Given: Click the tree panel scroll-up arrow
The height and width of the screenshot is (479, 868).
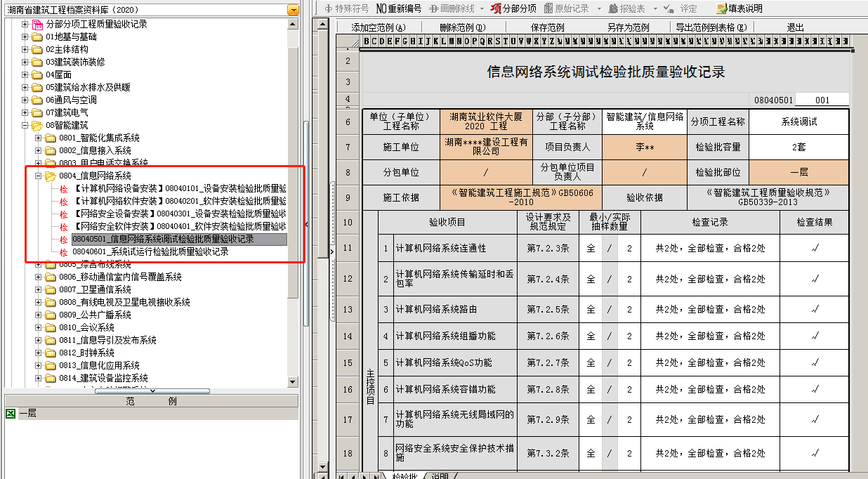Looking at the screenshot, I should [x=293, y=24].
